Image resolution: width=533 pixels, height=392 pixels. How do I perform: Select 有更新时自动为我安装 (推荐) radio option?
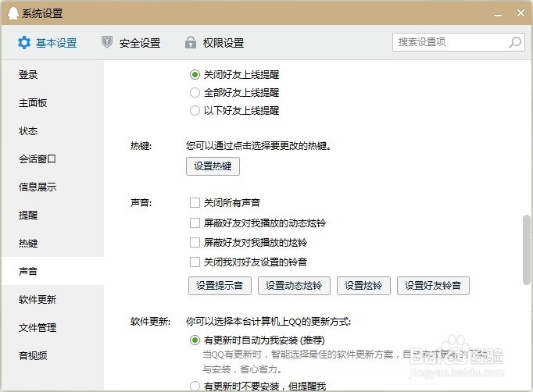tap(195, 340)
